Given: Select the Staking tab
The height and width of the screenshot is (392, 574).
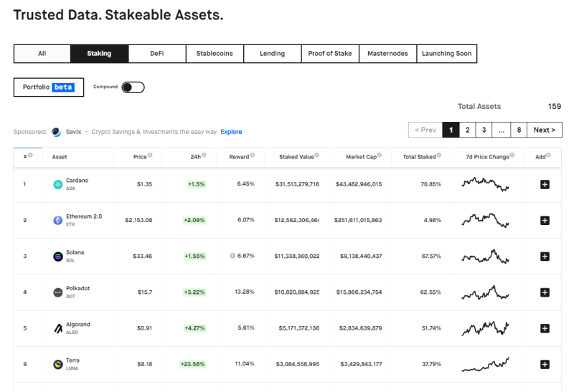Looking at the screenshot, I should [99, 54].
